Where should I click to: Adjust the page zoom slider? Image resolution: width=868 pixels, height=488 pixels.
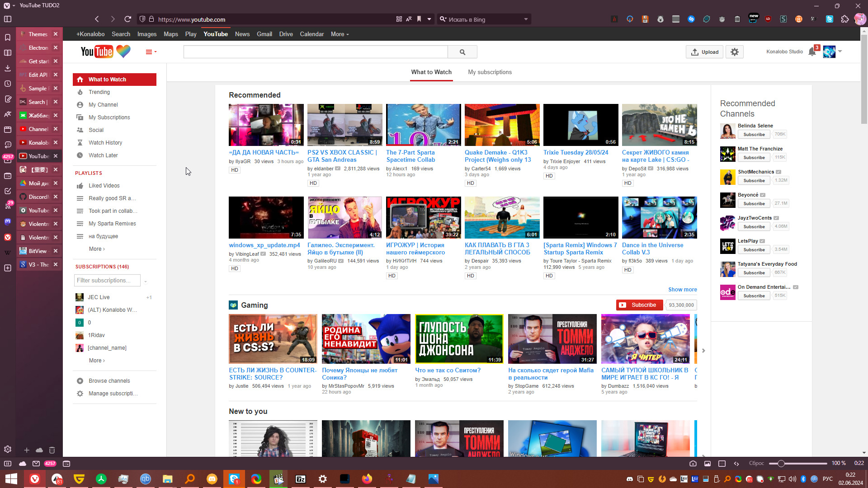pos(781,464)
